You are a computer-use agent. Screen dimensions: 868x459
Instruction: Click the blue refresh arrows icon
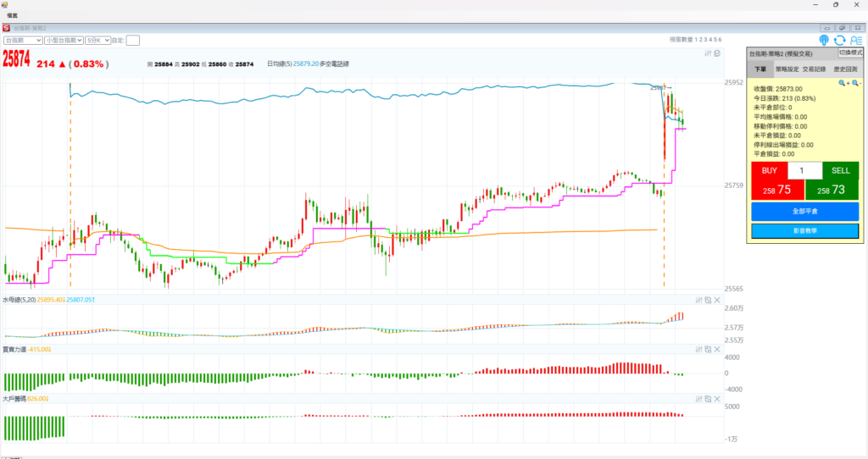pyautogui.click(x=840, y=40)
